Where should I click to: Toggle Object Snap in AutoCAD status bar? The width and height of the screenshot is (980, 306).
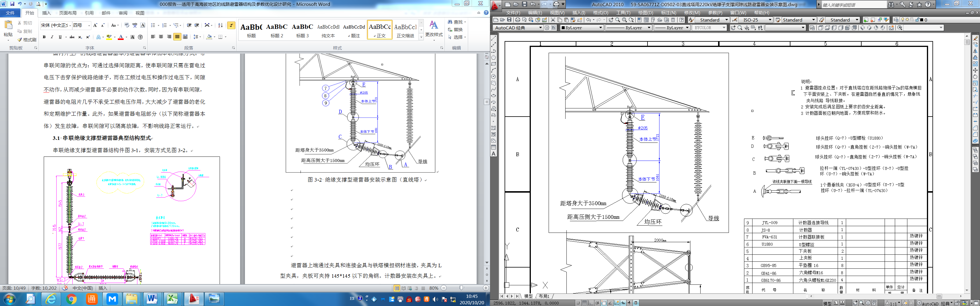(604, 303)
